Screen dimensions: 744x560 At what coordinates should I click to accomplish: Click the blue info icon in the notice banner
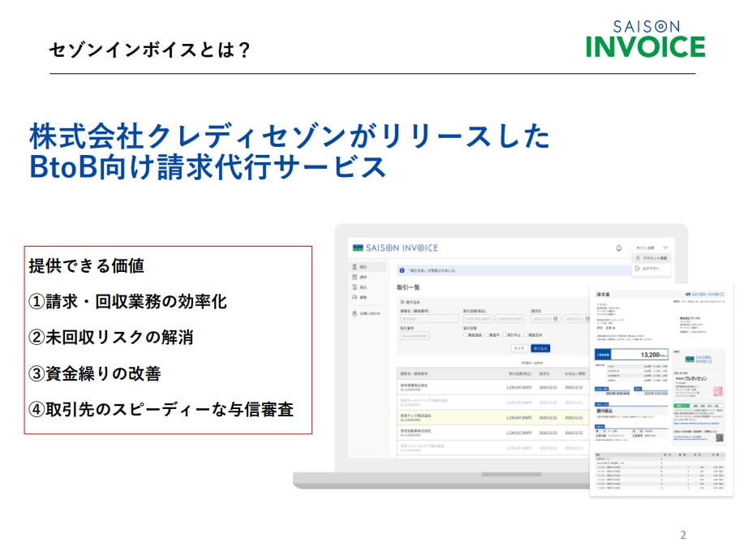click(x=402, y=270)
